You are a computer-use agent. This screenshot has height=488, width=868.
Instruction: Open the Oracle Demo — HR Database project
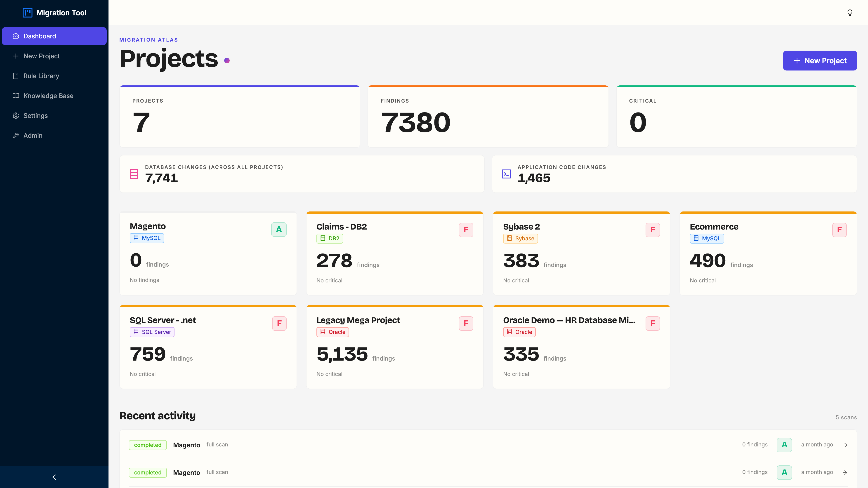click(582, 347)
